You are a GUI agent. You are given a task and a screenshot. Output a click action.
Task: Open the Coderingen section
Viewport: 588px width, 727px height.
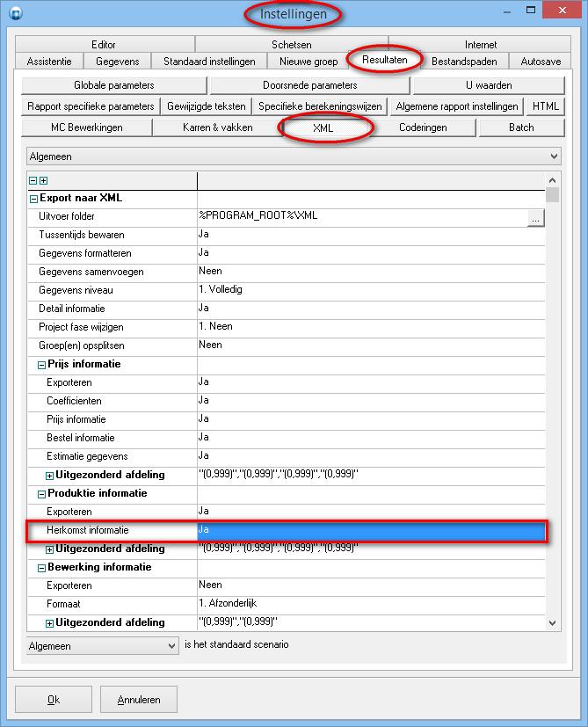pos(423,127)
